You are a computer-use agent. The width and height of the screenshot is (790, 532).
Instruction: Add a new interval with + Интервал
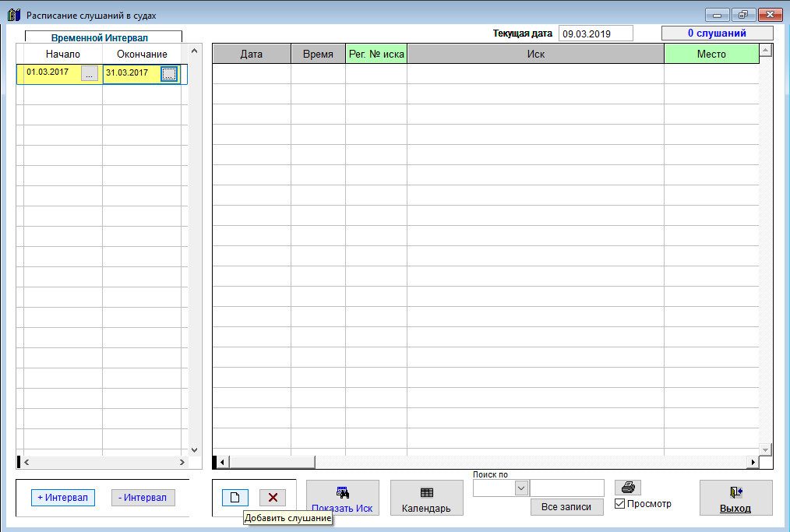pyautogui.click(x=63, y=498)
